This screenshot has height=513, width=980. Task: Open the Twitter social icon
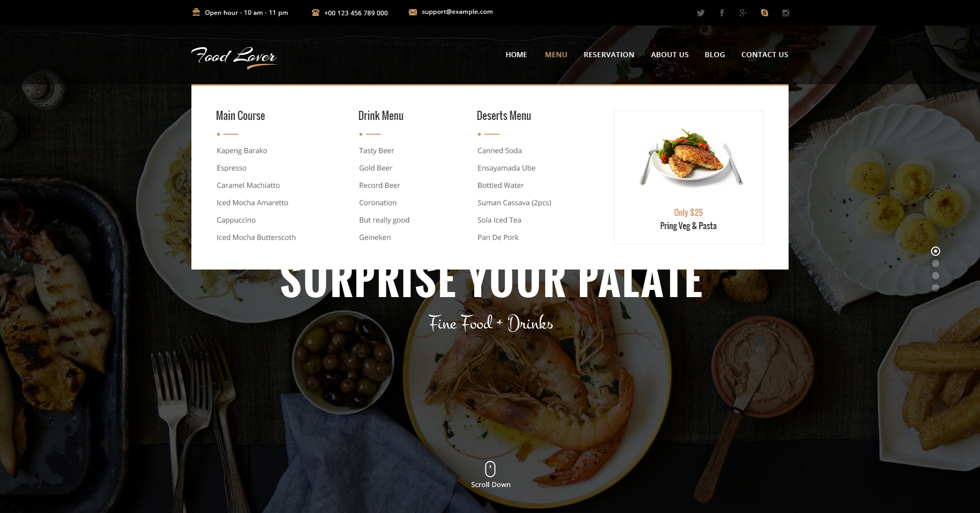700,13
